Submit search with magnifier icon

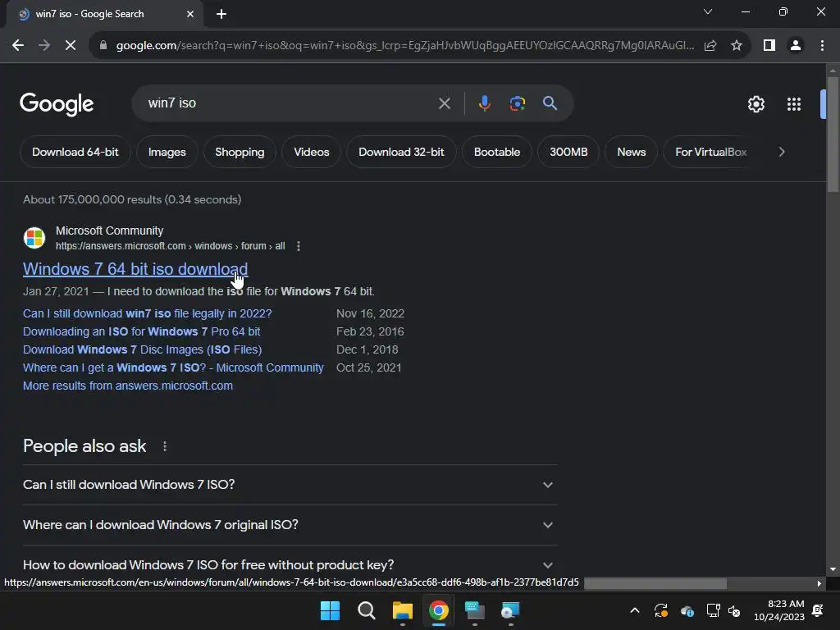[x=550, y=103]
